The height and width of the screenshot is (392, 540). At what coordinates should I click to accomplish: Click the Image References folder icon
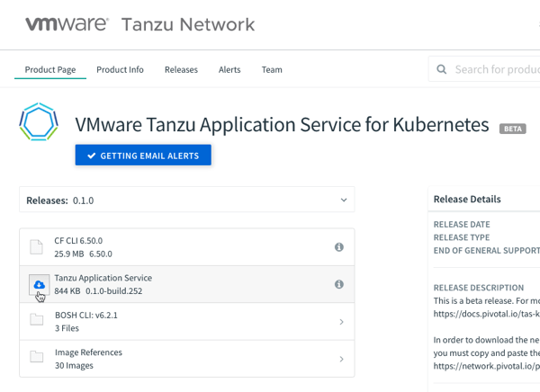[x=37, y=357]
